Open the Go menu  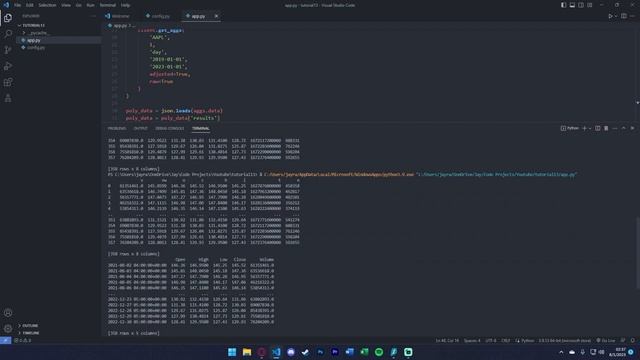[x=78, y=5]
